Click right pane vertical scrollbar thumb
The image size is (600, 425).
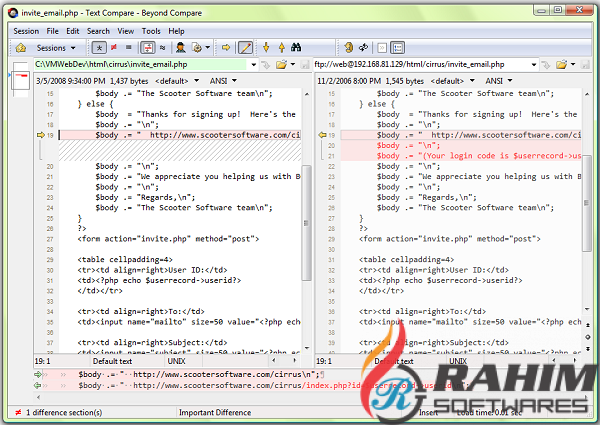click(586, 203)
